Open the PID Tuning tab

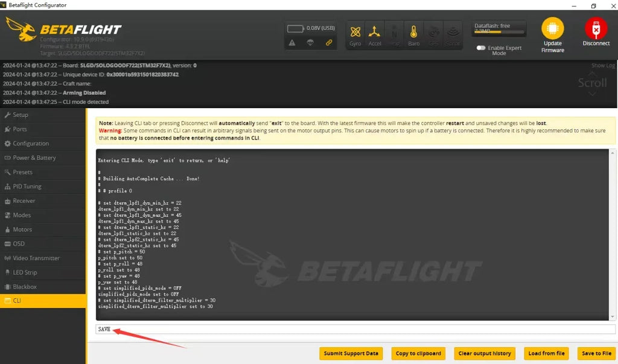point(27,187)
